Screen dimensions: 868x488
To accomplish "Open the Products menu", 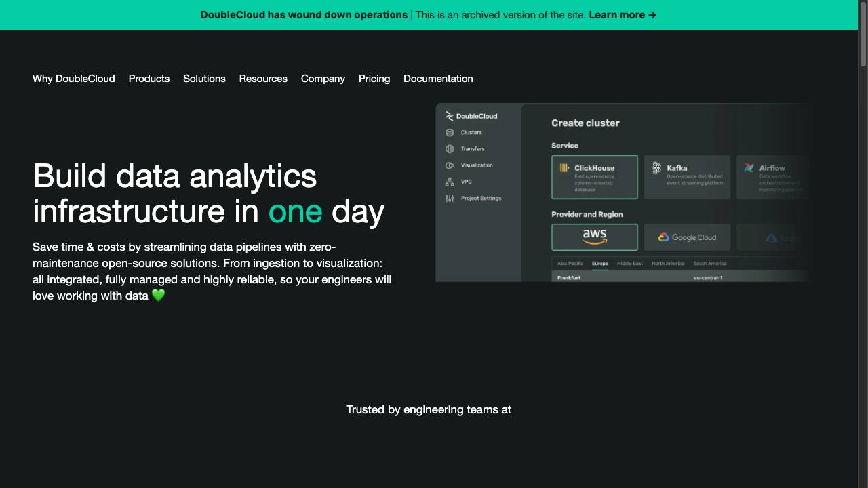I will pos(149,79).
